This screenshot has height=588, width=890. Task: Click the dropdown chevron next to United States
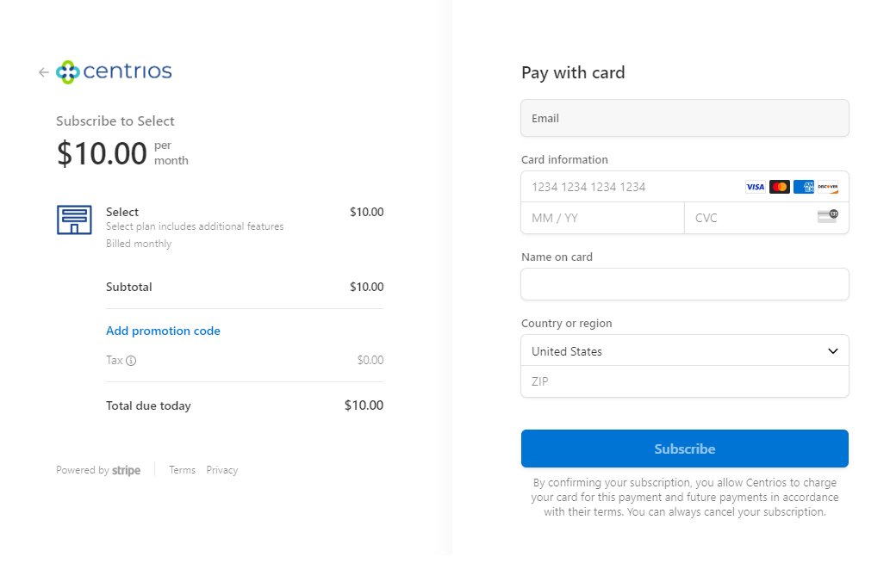833,351
